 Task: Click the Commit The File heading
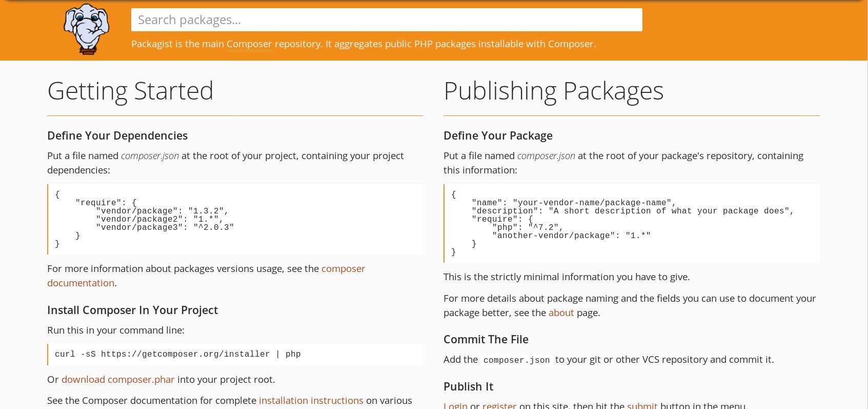point(486,339)
